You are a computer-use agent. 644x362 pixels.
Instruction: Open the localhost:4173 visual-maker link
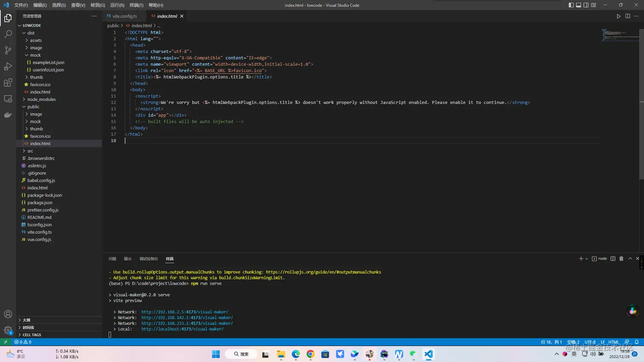click(x=182, y=329)
